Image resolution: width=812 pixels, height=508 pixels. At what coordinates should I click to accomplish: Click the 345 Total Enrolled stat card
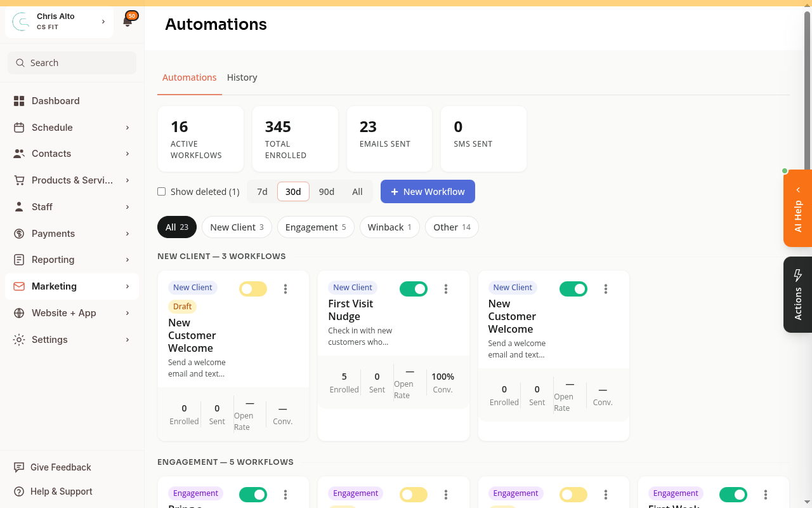[x=295, y=139]
